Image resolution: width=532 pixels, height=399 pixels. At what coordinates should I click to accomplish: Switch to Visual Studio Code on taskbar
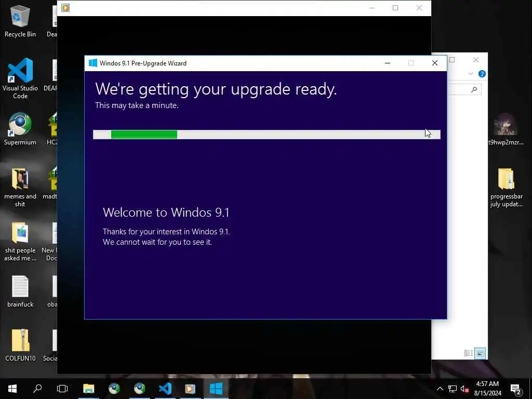tap(165, 389)
